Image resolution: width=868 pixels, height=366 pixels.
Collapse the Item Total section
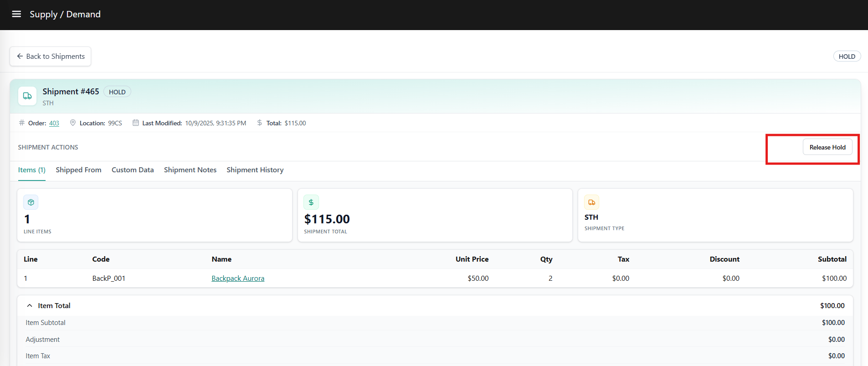(x=30, y=306)
